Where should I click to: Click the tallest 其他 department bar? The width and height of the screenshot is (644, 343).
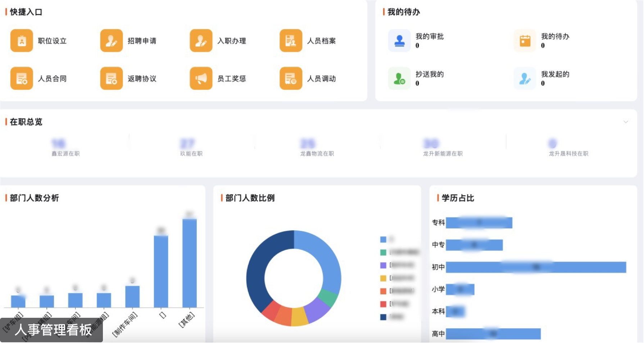pos(190,263)
